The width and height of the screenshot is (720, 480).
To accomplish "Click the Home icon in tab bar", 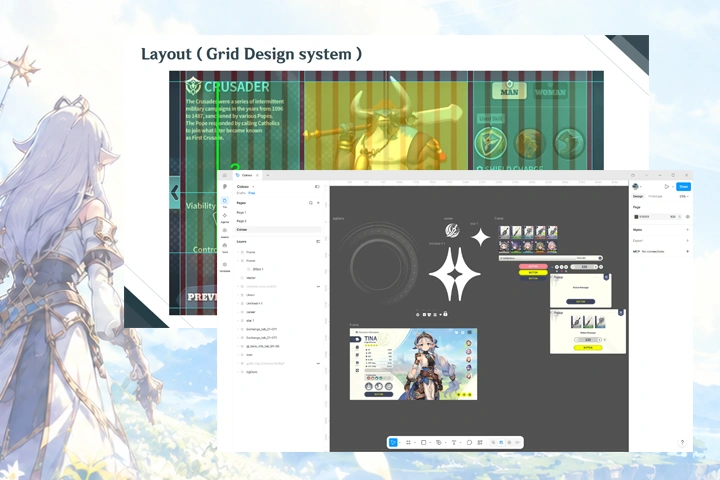I will click(x=225, y=175).
